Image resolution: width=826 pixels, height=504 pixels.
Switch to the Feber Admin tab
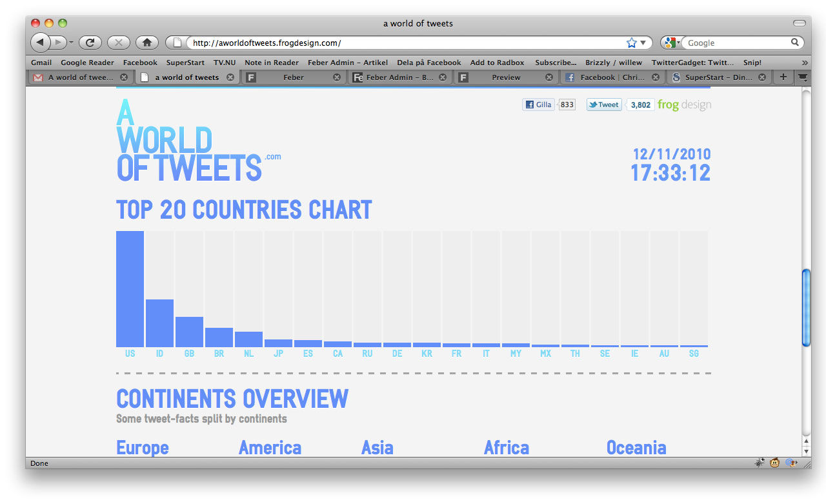[x=399, y=77]
